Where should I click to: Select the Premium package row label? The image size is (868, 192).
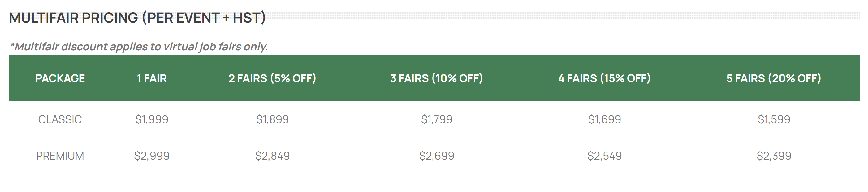(60, 156)
